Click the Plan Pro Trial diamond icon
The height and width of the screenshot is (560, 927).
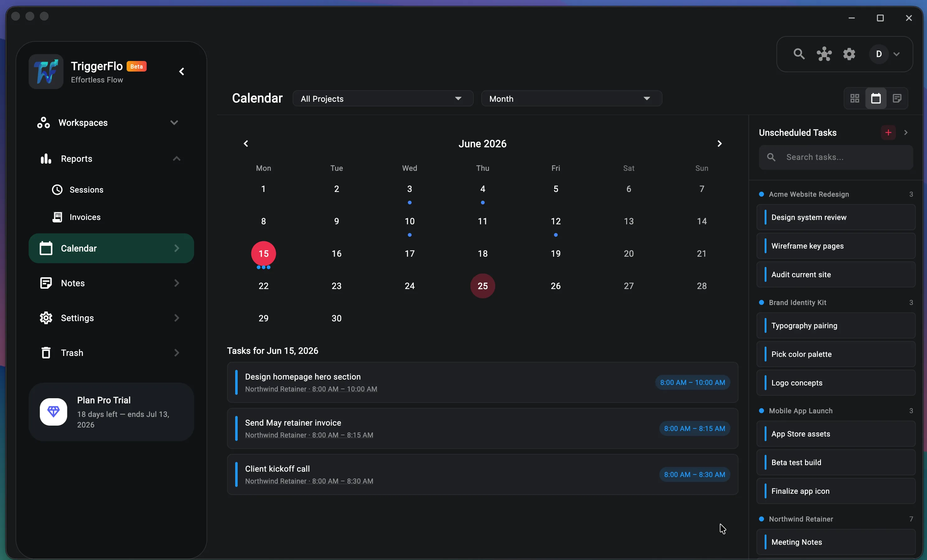(x=54, y=412)
